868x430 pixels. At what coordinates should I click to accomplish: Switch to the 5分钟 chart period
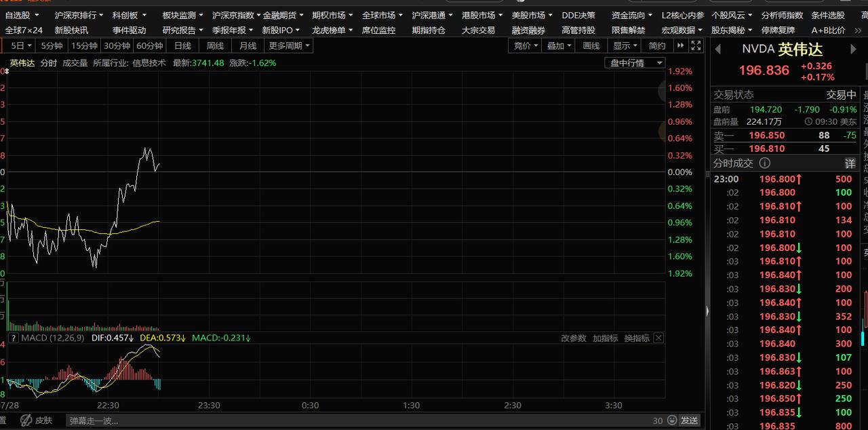coord(52,45)
